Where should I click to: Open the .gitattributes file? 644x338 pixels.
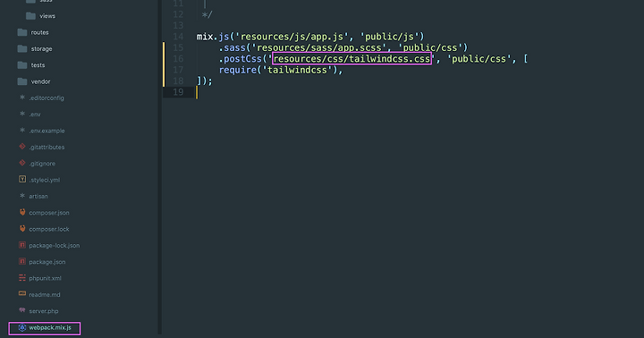coord(47,147)
